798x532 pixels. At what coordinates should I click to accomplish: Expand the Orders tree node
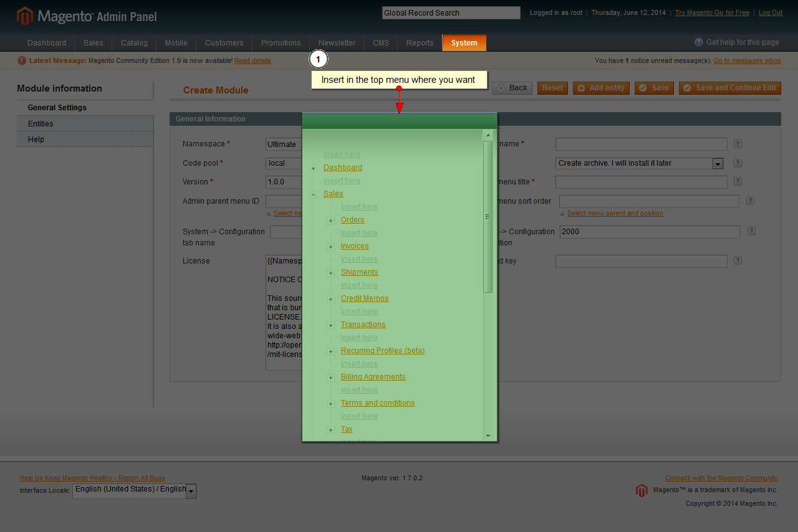331,221
